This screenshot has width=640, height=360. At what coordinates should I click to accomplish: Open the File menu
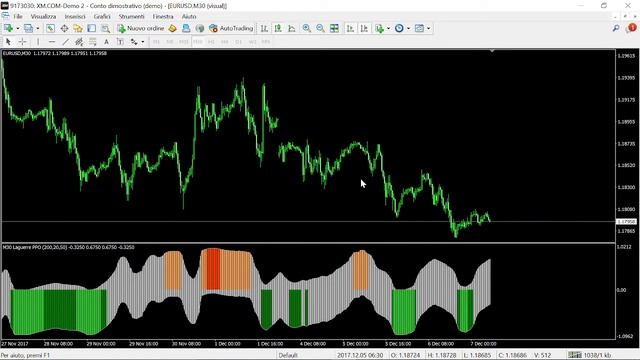[18, 16]
